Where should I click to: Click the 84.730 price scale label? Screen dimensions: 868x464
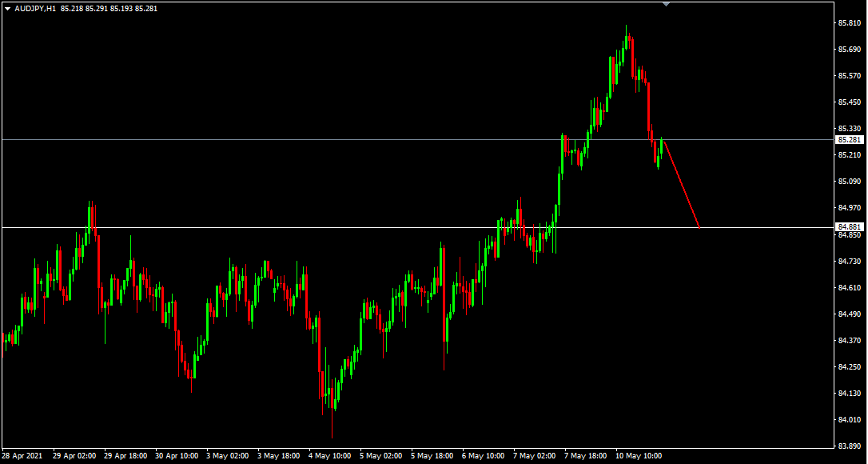(x=849, y=261)
